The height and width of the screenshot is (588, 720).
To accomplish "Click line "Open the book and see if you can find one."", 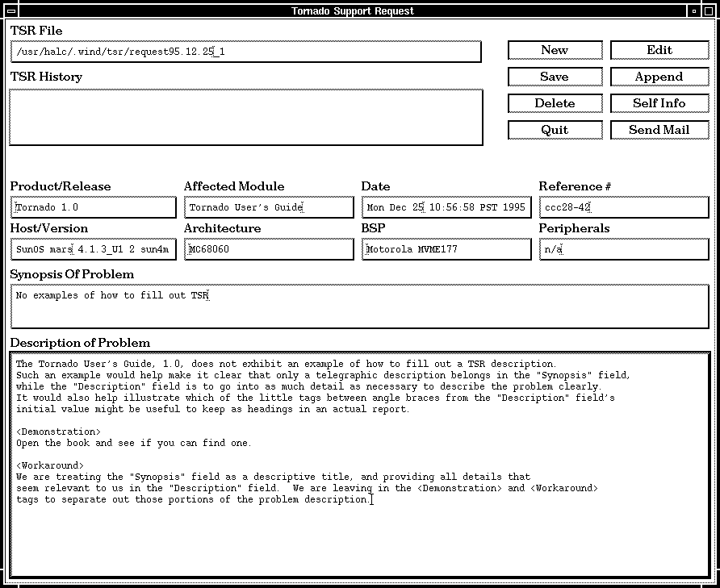I will (x=134, y=443).
